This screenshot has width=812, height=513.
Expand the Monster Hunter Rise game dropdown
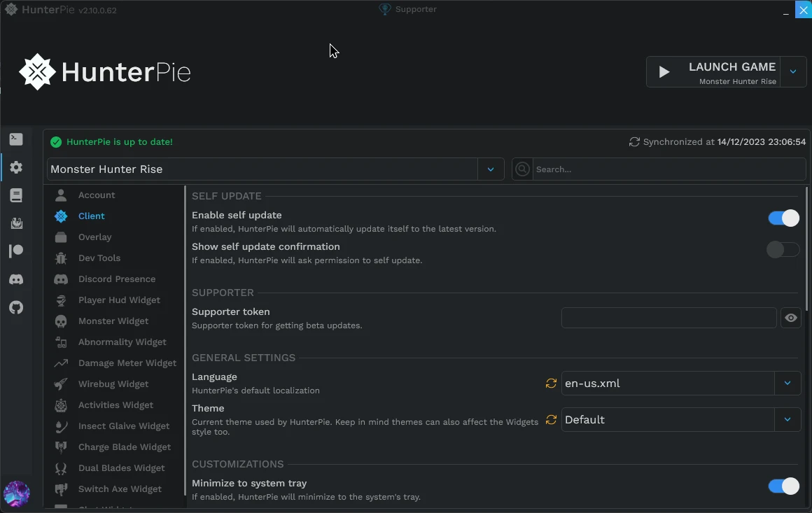point(491,169)
